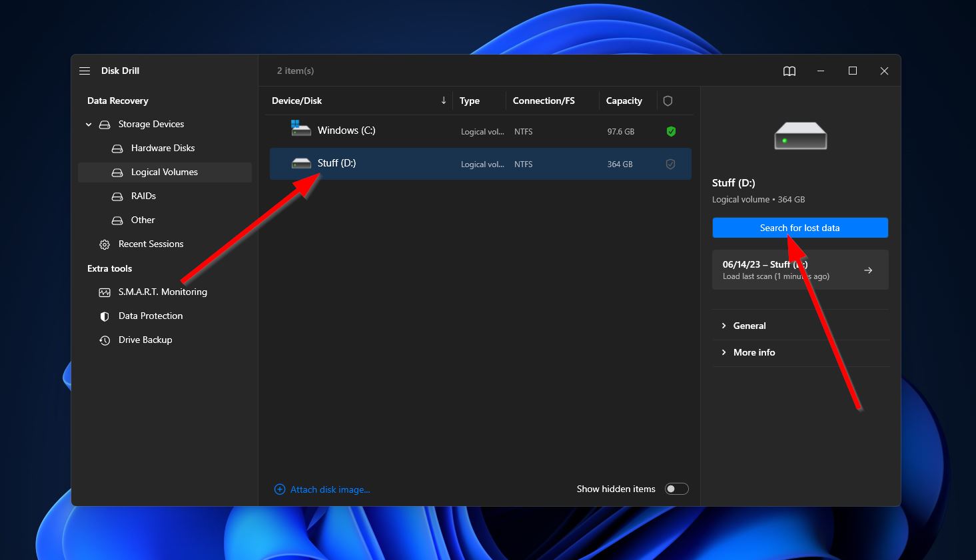
Task: Maximize the Disk Drill window
Action: click(x=853, y=71)
